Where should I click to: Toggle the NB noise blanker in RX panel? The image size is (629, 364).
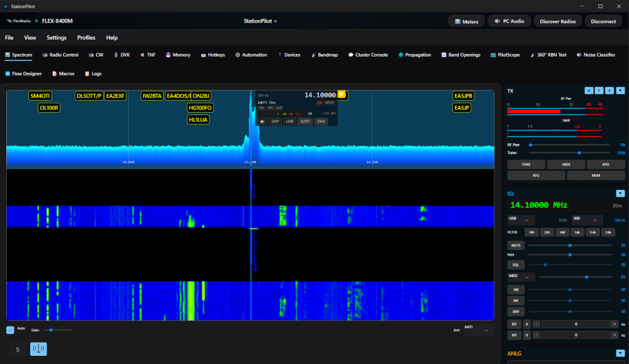click(516, 289)
